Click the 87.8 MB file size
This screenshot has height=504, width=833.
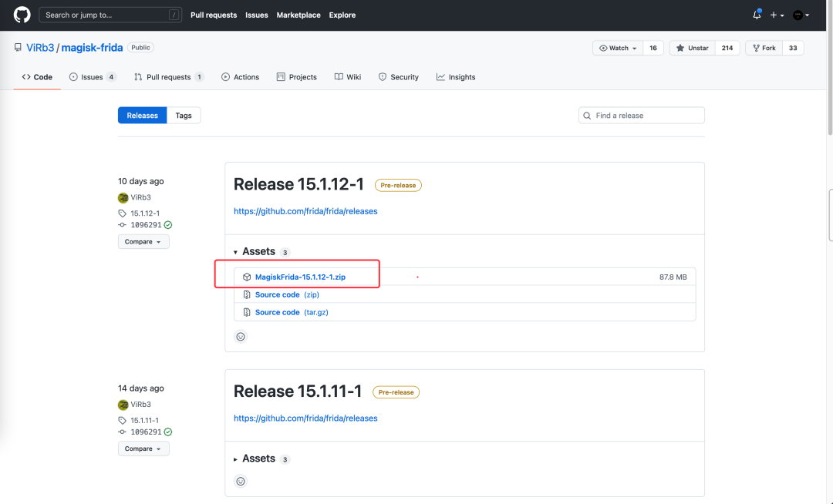(x=673, y=277)
